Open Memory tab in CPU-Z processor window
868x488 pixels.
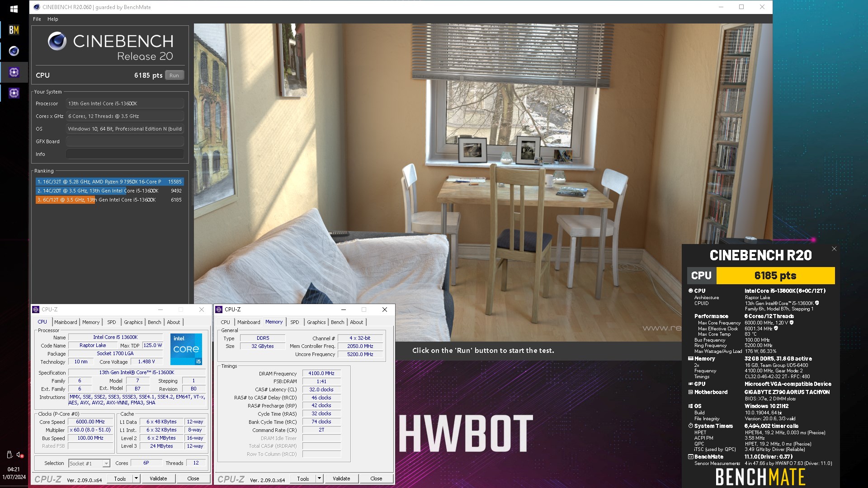(91, 322)
